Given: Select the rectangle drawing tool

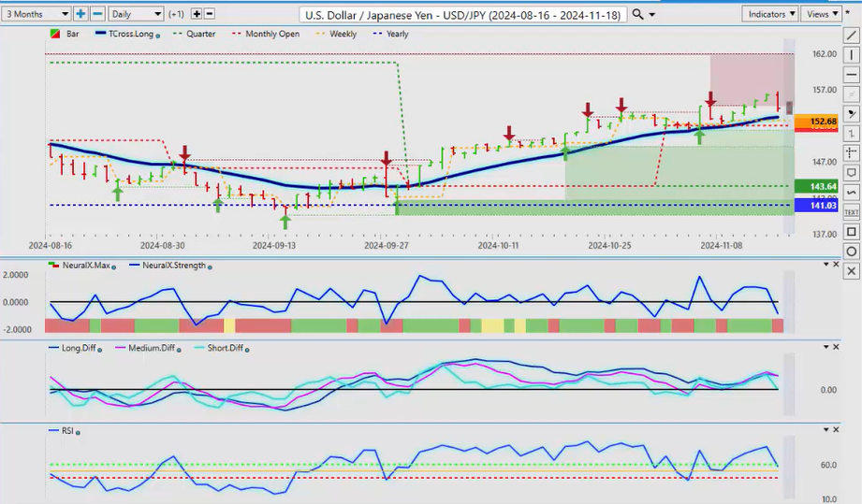Looking at the screenshot, I should click(851, 232).
